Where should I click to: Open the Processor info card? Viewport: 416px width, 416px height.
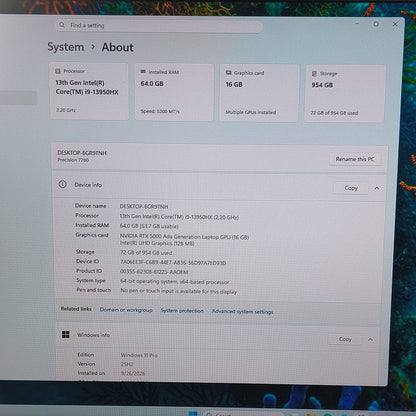point(89,91)
